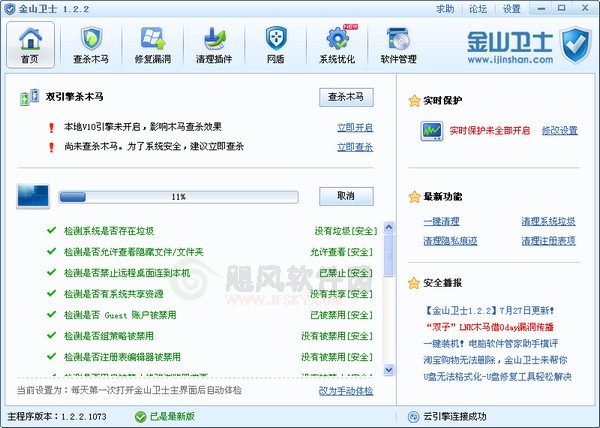Select row 检测系统是否存在垃圾
The image size is (600, 428).
pos(211,231)
